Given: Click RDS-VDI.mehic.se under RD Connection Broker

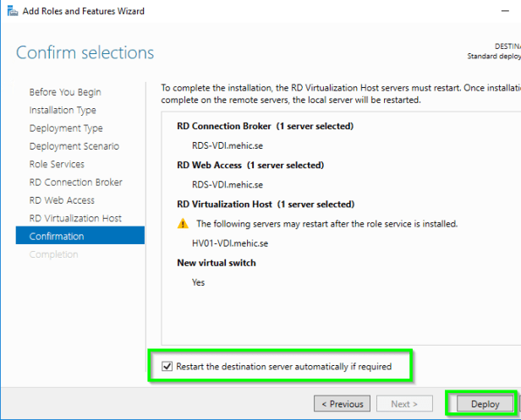Looking at the screenshot, I should point(228,145).
